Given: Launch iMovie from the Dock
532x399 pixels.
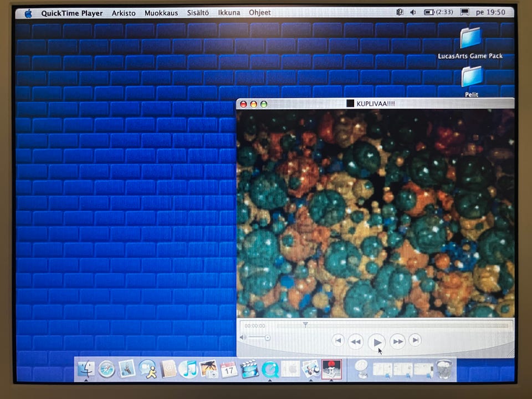Looking at the screenshot, I should [x=250, y=369].
